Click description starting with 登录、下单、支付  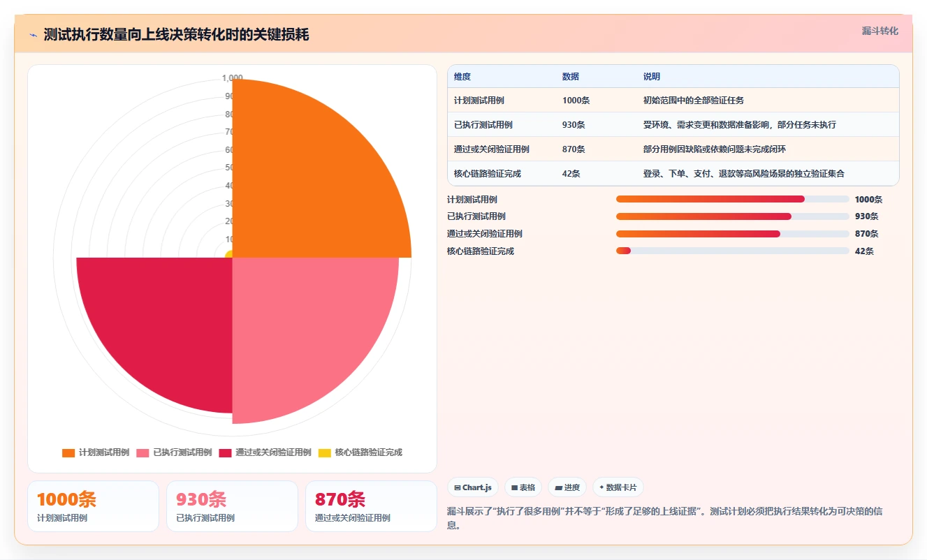click(x=744, y=174)
